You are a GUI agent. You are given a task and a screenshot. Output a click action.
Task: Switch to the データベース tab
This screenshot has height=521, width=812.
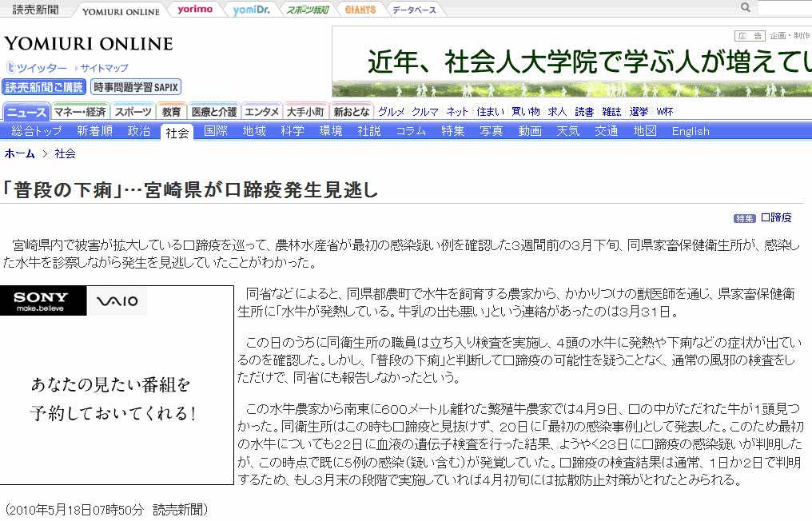pos(415,10)
